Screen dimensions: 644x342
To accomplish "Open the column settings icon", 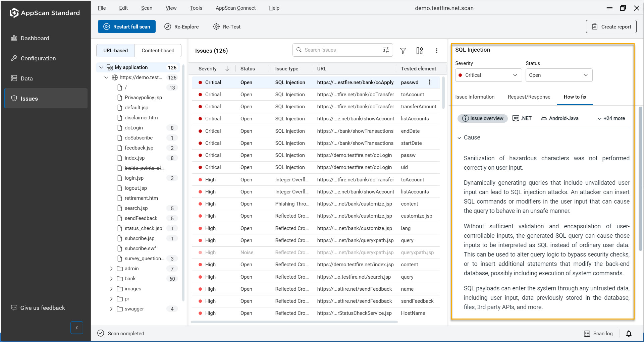I will coord(420,51).
